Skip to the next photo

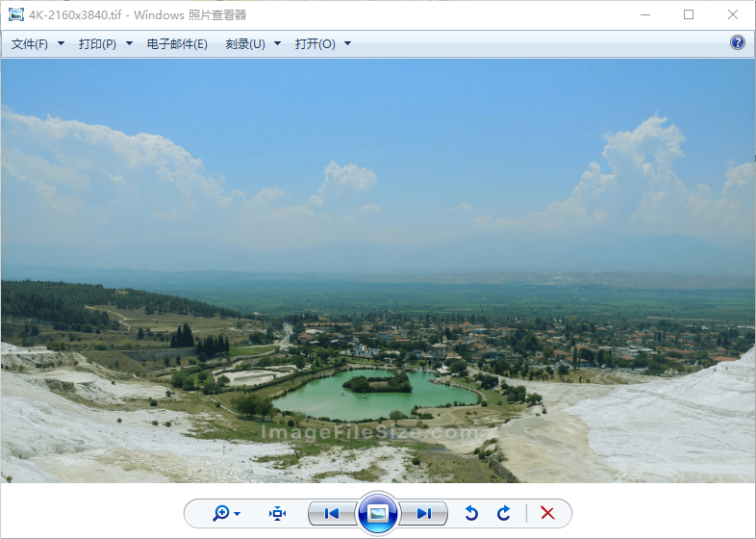pyautogui.click(x=423, y=514)
